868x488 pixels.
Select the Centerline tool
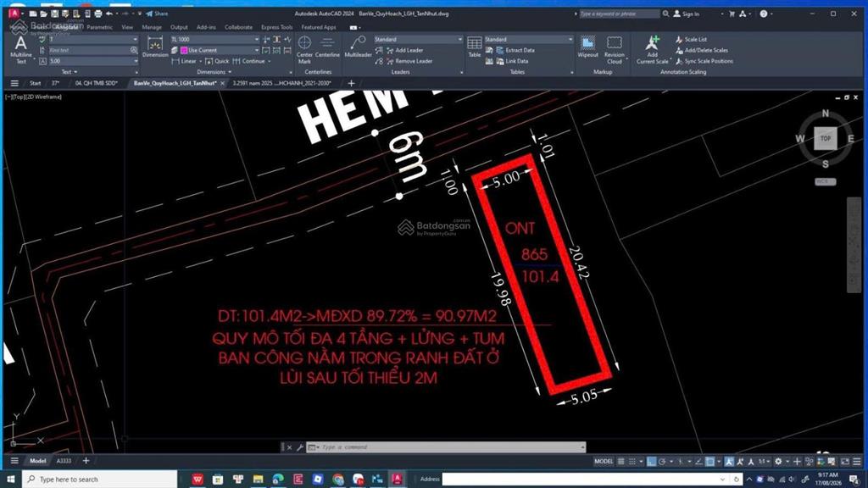coord(327,47)
